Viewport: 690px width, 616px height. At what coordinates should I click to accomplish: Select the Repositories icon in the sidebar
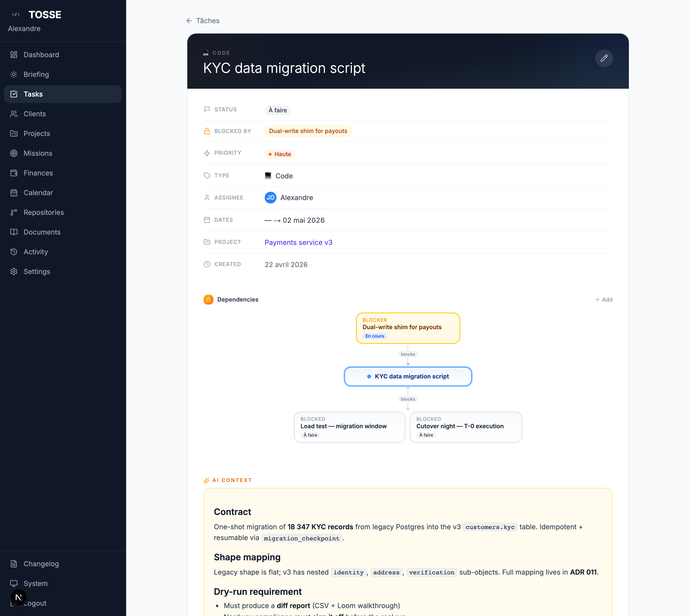pyautogui.click(x=14, y=212)
